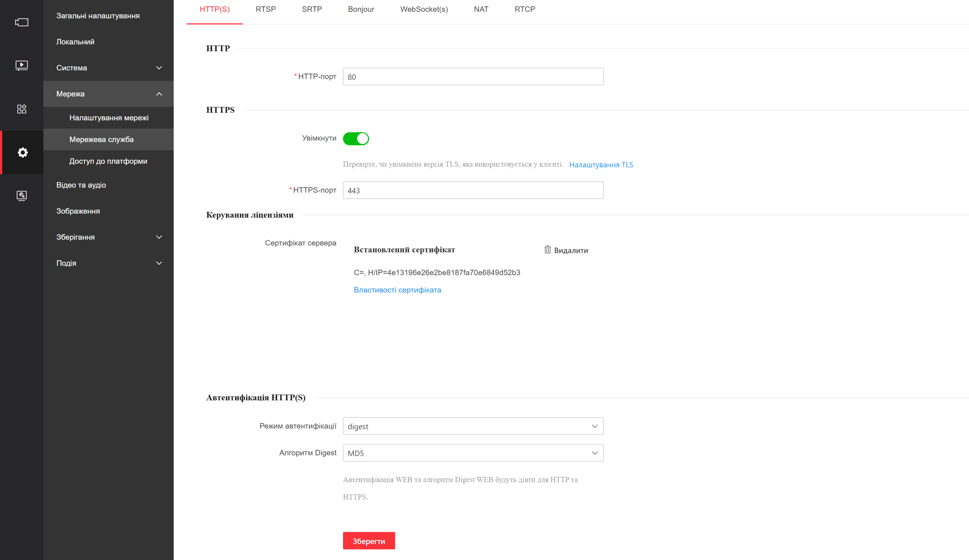
Task: Open the Налаштування TLS link
Action: point(601,165)
